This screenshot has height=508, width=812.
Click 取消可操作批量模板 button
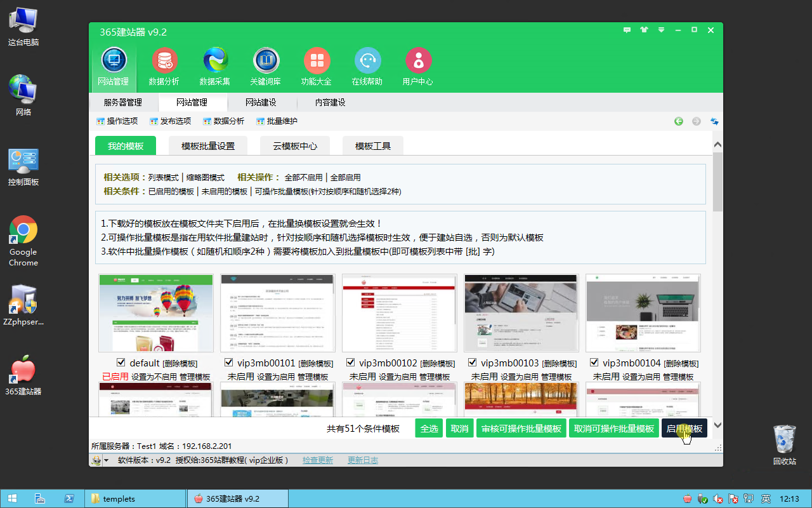(x=614, y=429)
